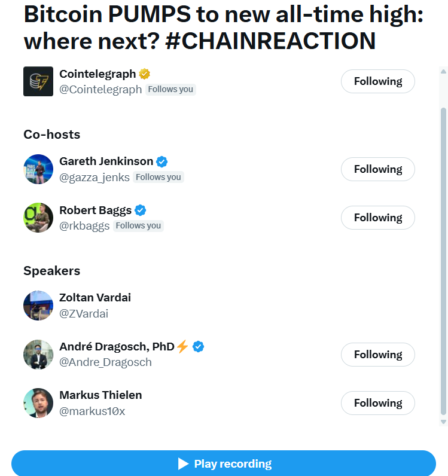Screen dimensions: 448x476
Task: Click Gareth Jenkinson's blue verified badge
Action: (x=162, y=161)
